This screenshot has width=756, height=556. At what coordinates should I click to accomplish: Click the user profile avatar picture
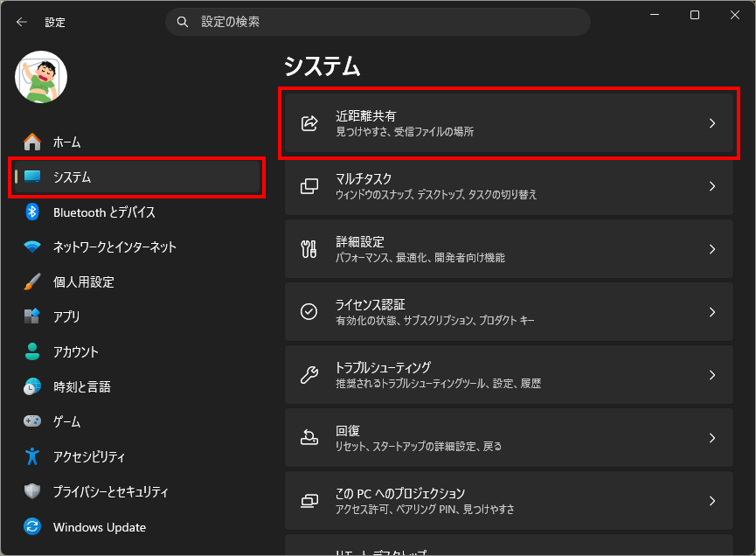[x=41, y=76]
